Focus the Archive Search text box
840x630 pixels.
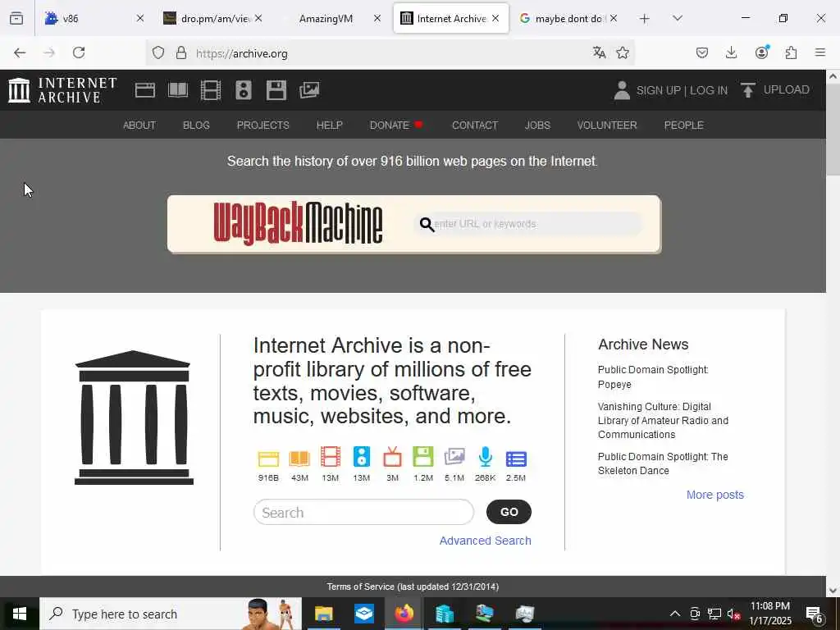363,512
